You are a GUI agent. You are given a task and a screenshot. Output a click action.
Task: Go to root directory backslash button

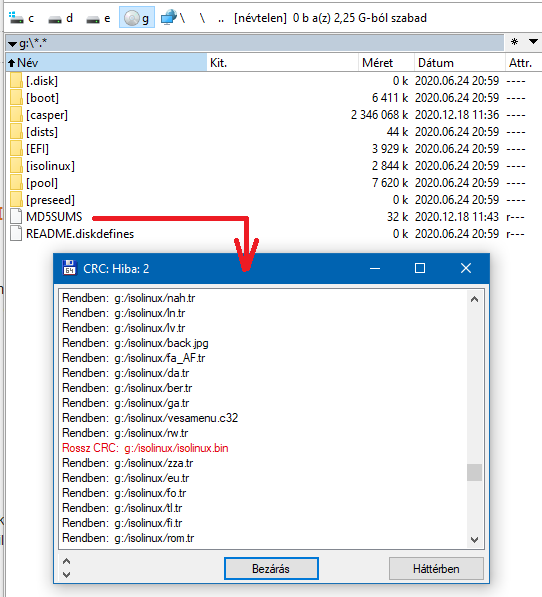coord(202,18)
